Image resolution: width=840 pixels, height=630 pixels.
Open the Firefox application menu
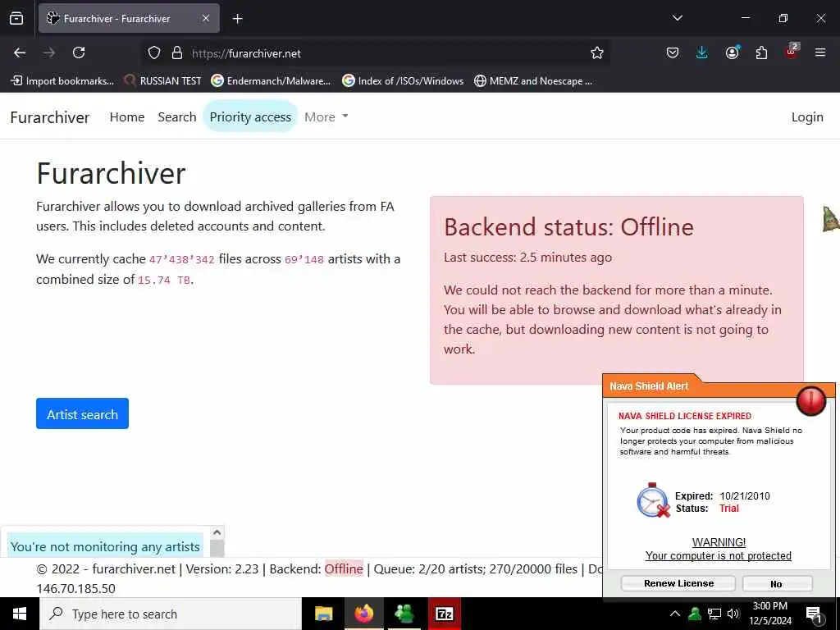[820, 52]
